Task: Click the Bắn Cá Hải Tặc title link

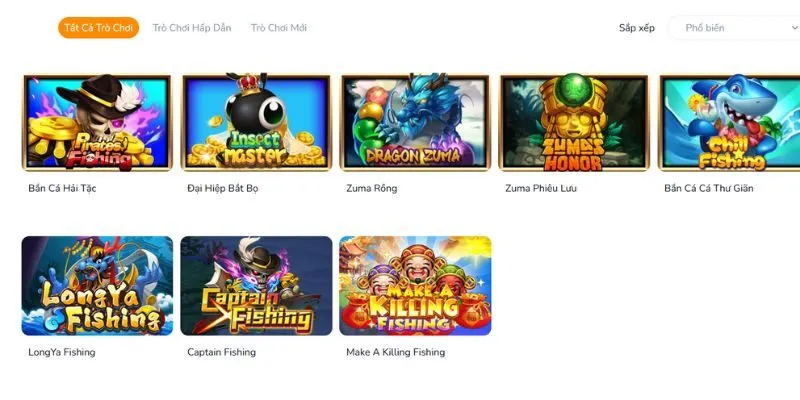Action: click(62, 188)
